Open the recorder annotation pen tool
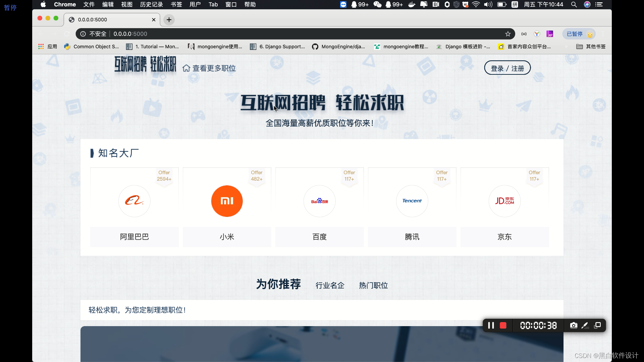 click(585, 325)
